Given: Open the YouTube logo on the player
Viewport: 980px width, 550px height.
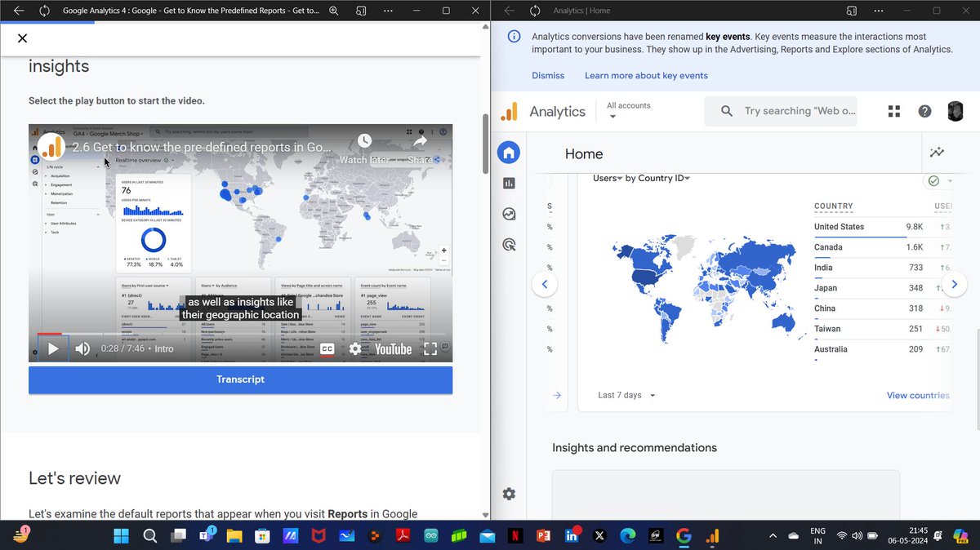Looking at the screenshot, I should click(x=393, y=348).
